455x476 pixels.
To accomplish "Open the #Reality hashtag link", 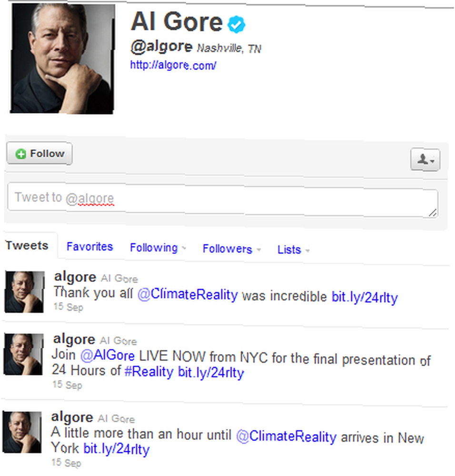I will coord(149,371).
